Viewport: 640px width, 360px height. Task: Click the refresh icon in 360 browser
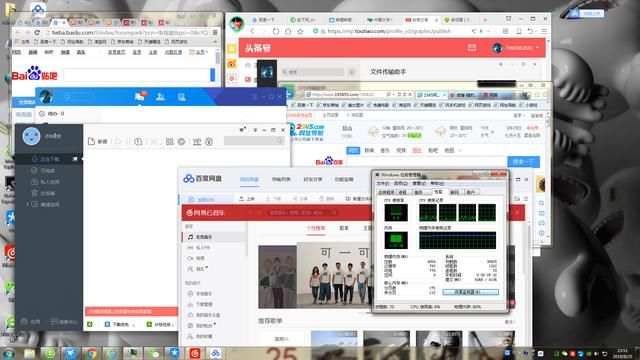[276, 31]
